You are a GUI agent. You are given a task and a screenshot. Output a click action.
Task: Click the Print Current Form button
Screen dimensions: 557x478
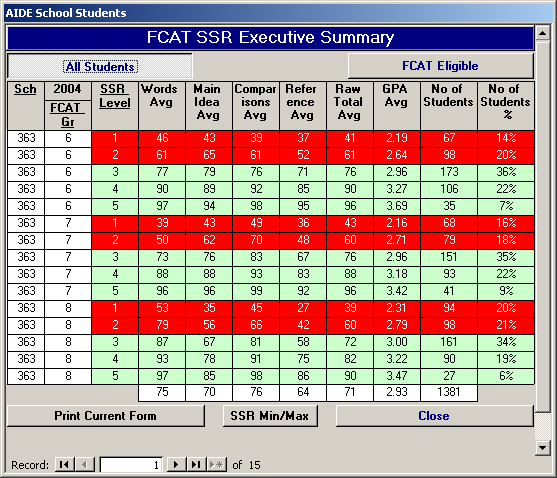coord(106,415)
